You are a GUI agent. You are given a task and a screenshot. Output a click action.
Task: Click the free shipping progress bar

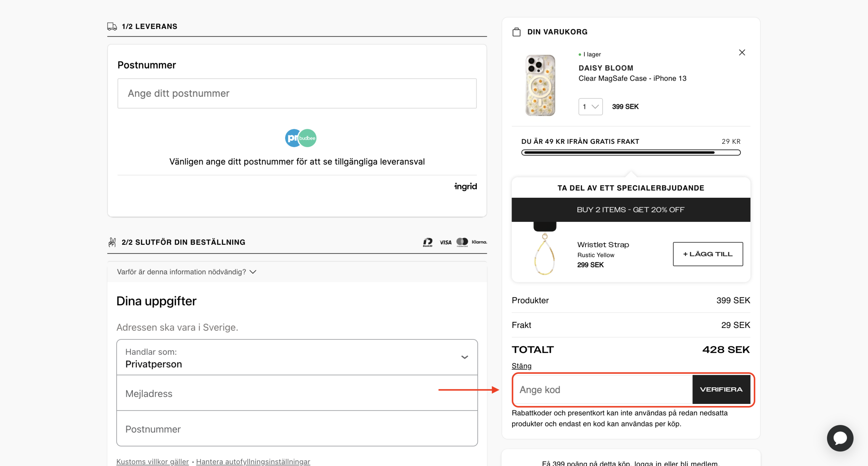tap(631, 153)
